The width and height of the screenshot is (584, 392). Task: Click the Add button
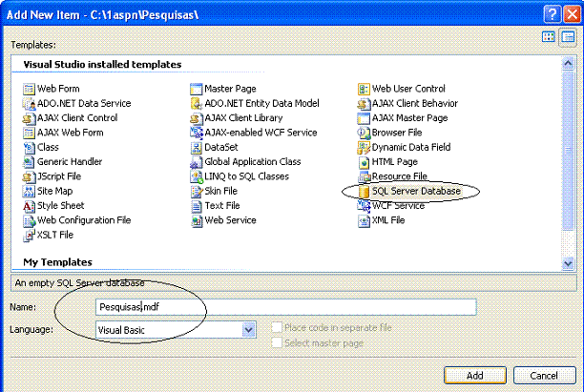point(475,375)
